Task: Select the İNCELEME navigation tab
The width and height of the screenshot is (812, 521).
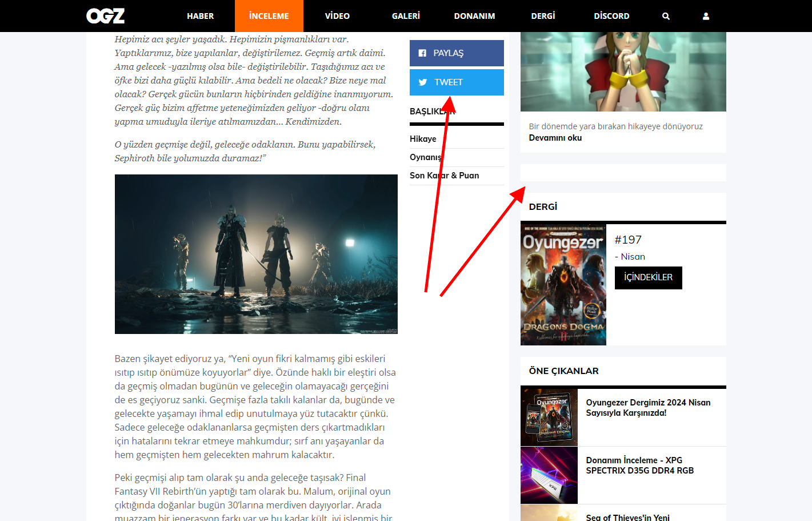Action: coord(269,16)
